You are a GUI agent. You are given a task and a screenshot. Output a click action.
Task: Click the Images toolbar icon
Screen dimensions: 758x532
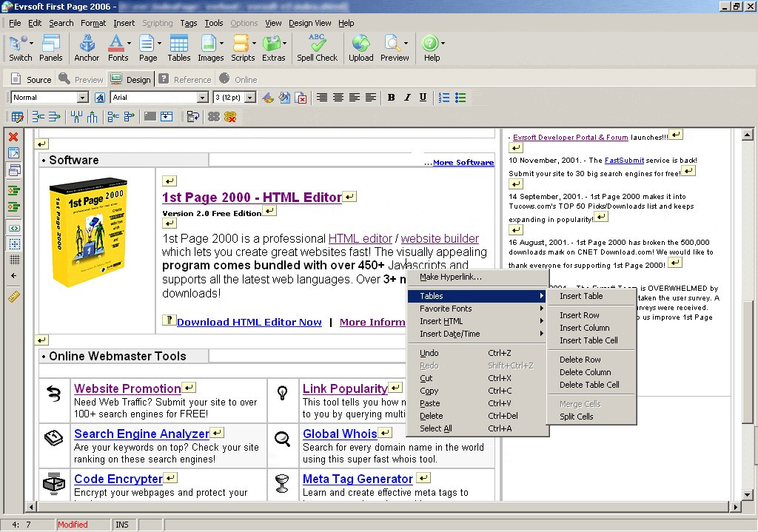[x=208, y=44]
